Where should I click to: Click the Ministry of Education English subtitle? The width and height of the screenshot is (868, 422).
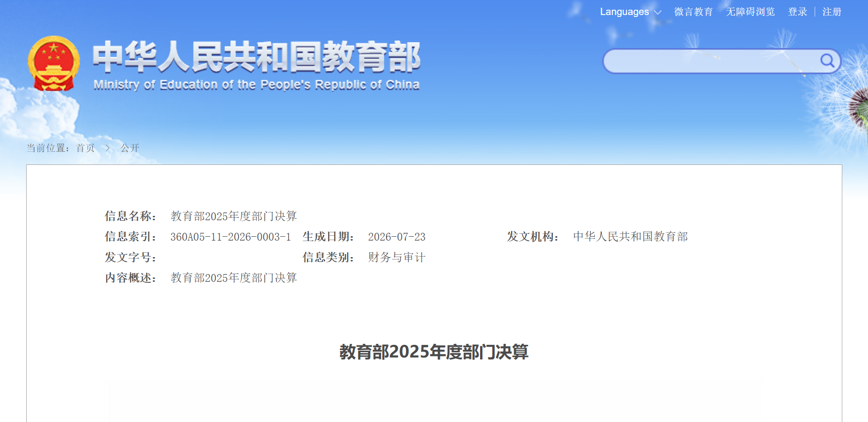coord(257,84)
